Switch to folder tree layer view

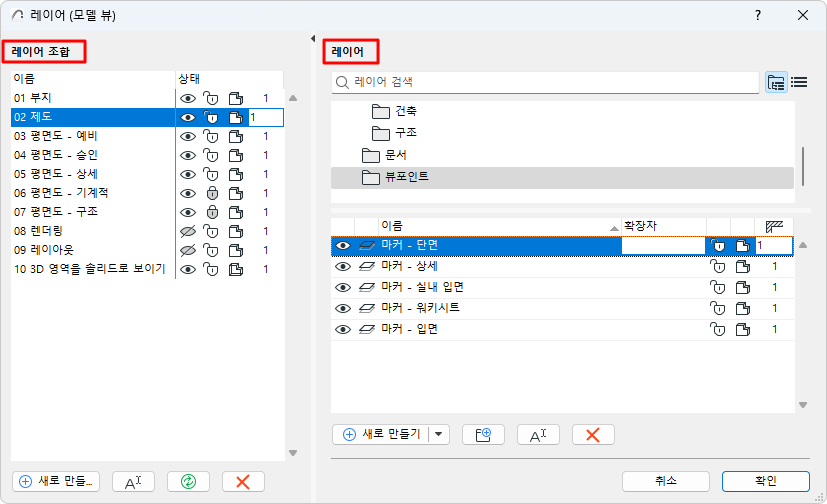[x=776, y=82]
